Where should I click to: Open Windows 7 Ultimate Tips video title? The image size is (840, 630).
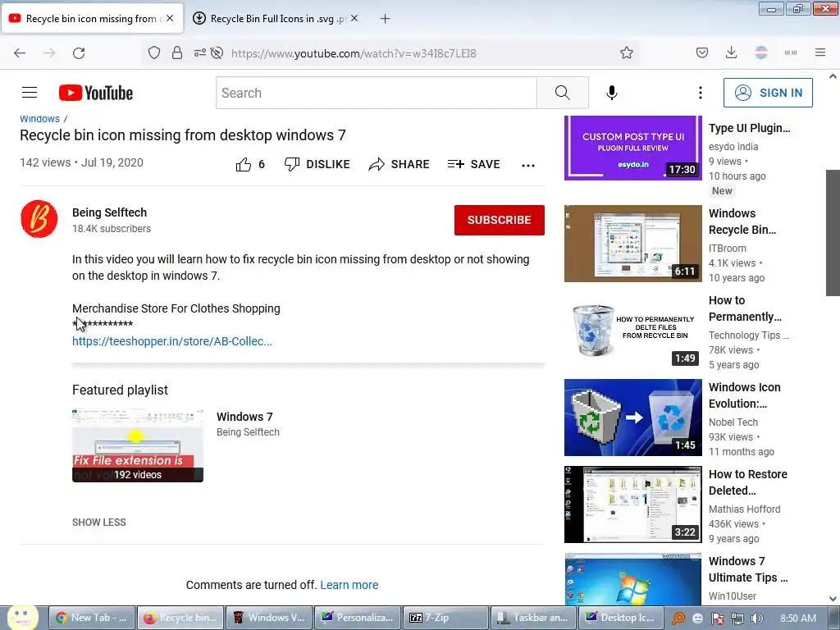point(748,569)
